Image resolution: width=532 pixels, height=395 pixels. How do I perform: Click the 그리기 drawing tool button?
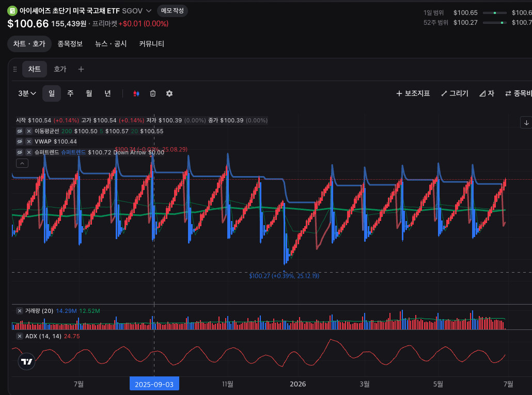click(455, 93)
